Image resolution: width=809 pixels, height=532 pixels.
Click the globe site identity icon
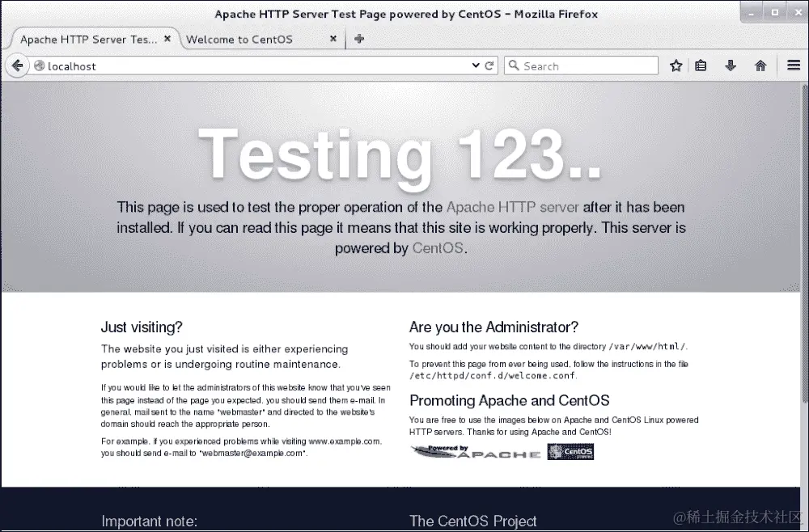(39, 66)
